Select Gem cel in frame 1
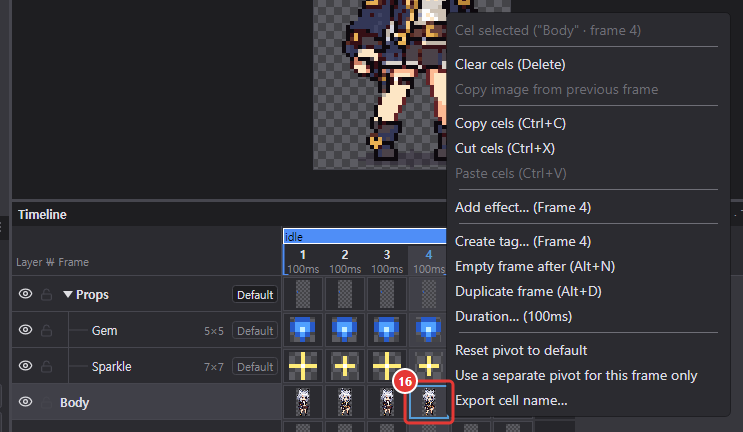 point(303,330)
